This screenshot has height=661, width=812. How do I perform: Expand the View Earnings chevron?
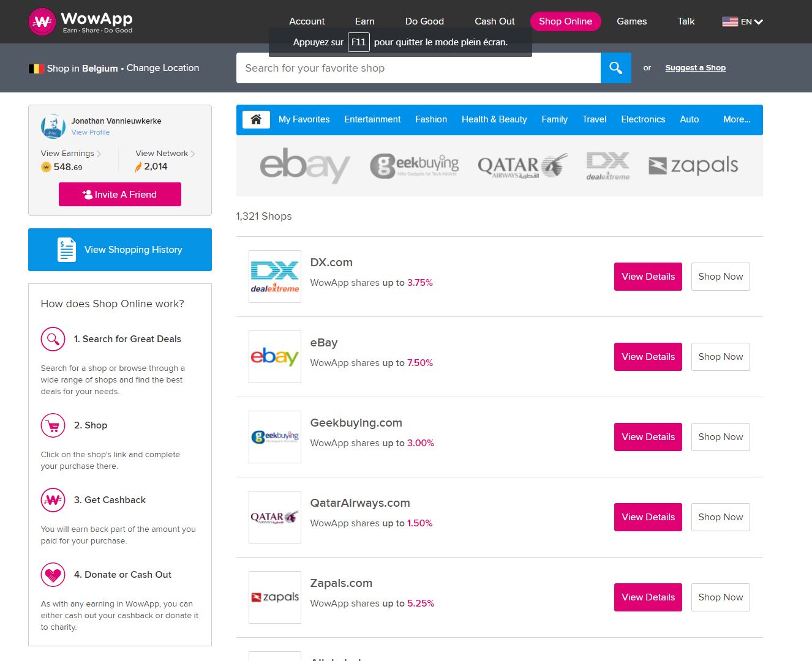[99, 154]
